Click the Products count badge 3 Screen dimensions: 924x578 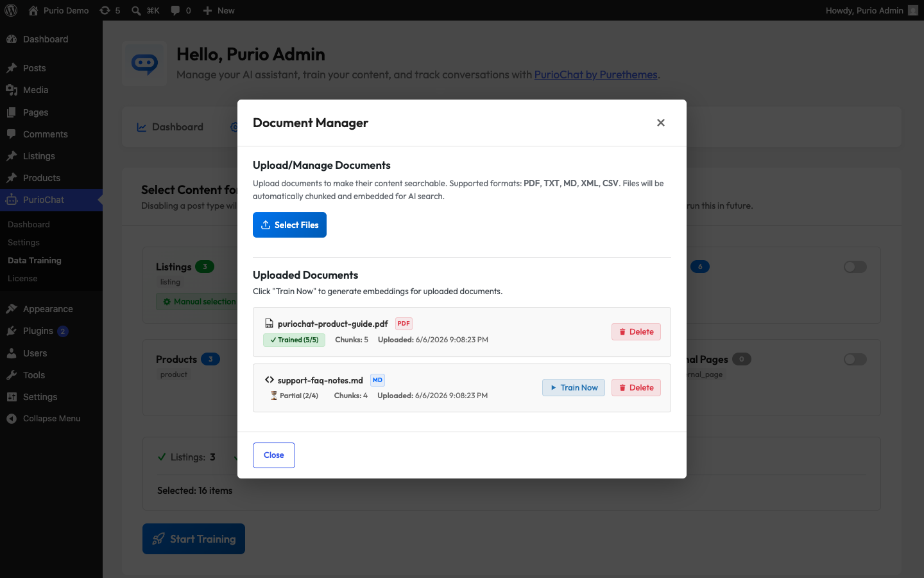pyautogui.click(x=210, y=359)
